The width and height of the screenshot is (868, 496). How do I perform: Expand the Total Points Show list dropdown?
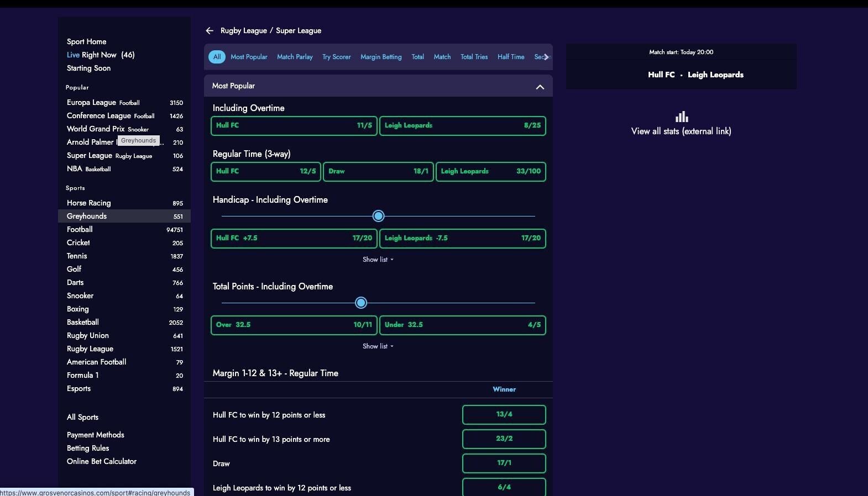[378, 346]
